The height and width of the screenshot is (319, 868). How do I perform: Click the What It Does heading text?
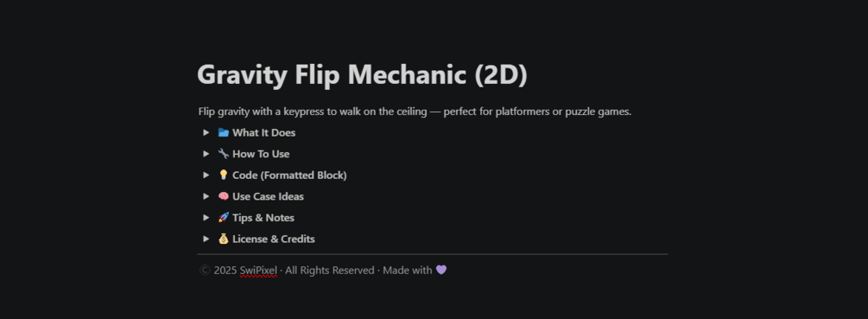(264, 132)
